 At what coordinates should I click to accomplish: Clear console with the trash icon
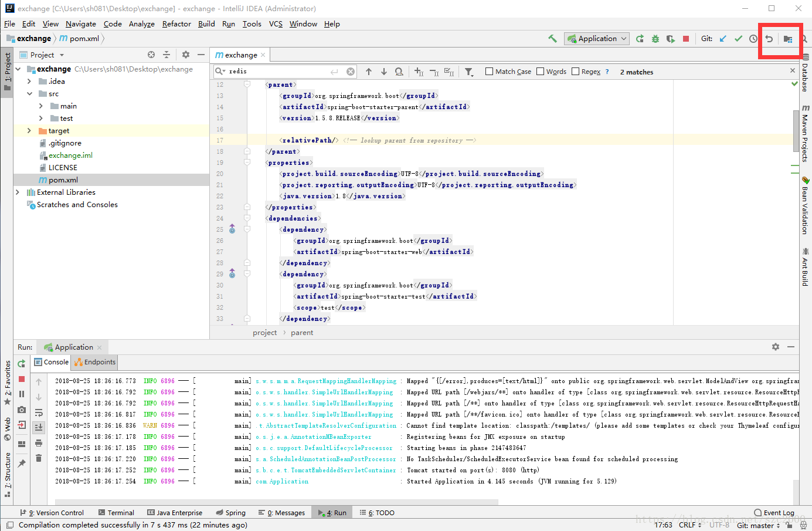(39, 458)
